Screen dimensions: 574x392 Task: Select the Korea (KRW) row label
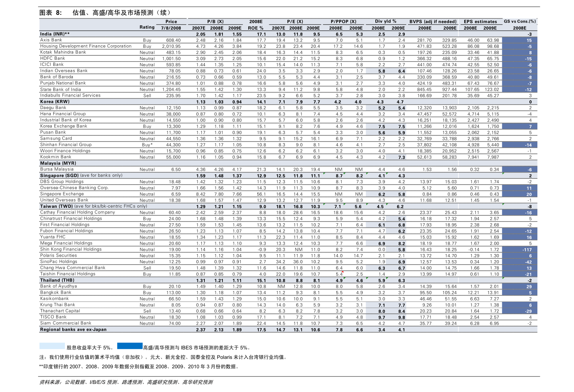tap(55, 102)
